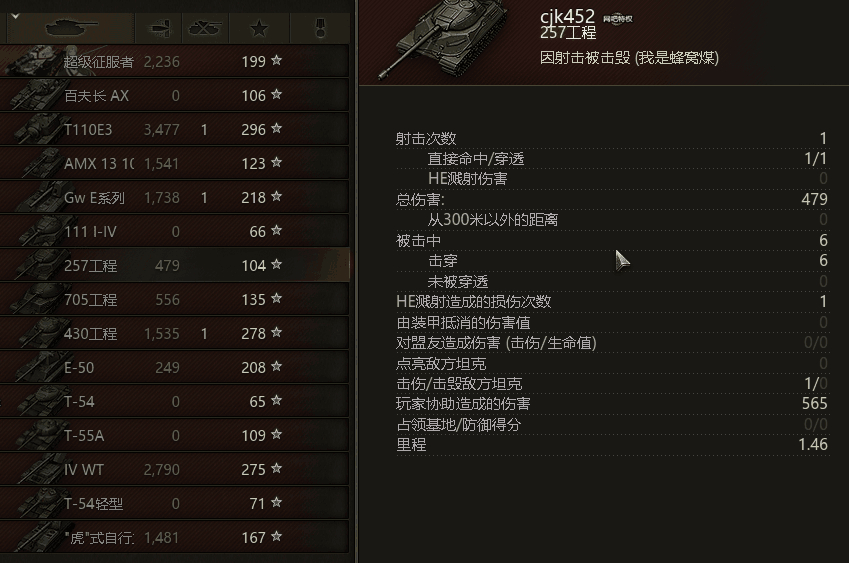Viewport: 849px width, 563px height.
Task: Sort by destroyed tanks crossed-tank icon
Action: 205,28
